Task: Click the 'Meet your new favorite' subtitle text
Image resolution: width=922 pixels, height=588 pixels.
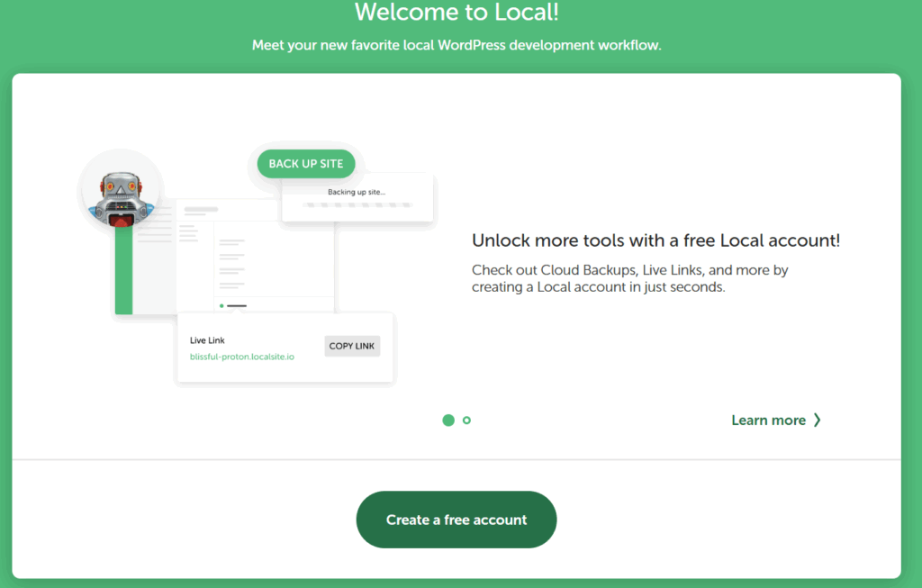Action: [456, 45]
